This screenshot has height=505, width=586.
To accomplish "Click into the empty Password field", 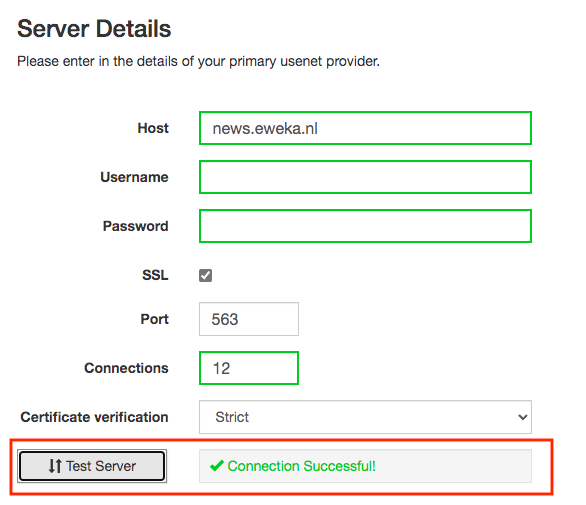I will click(365, 226).
